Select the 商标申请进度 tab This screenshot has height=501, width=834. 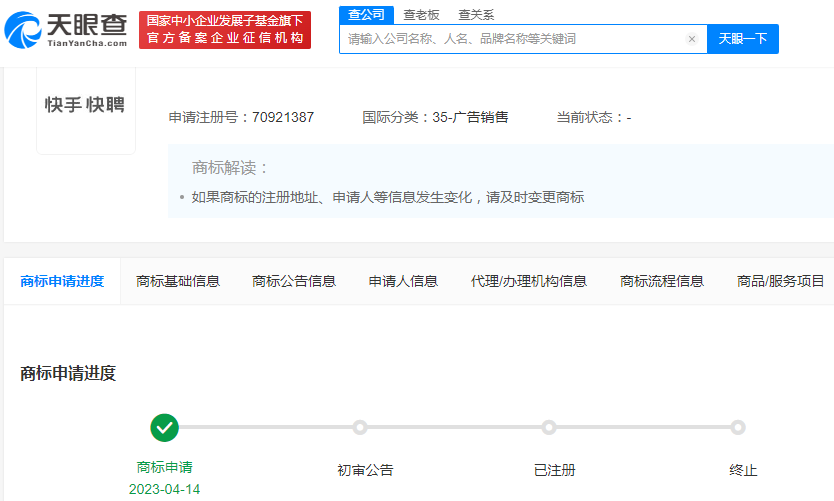(x=62, y=281)
